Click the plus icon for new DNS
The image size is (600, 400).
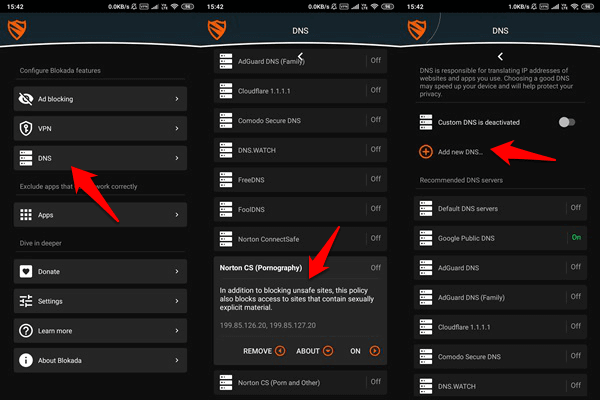click(x=426, y=152)
